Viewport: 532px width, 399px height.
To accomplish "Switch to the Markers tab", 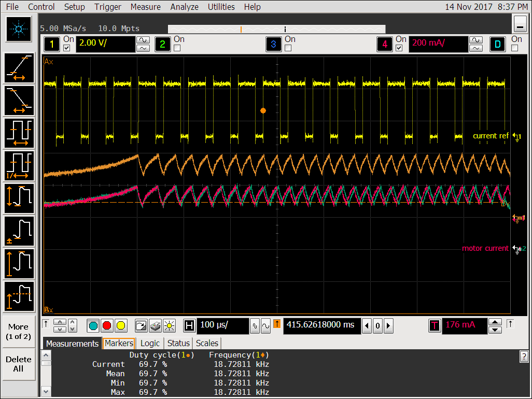I will click(119, 343).
